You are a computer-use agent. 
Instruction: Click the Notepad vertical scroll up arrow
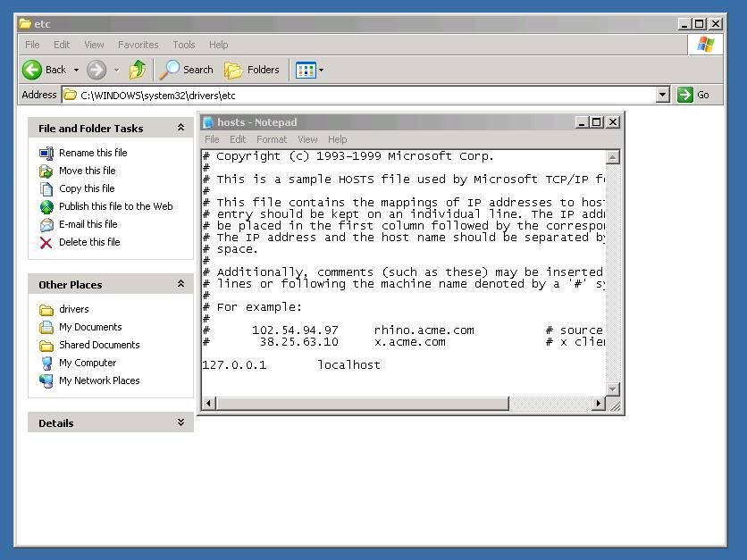pos(613,156)
